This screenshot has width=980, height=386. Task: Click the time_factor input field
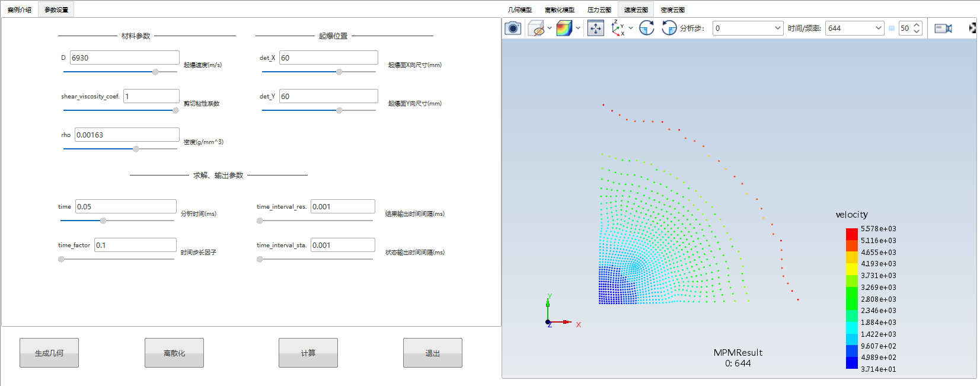pyautogui.click(x=135, y=245)
